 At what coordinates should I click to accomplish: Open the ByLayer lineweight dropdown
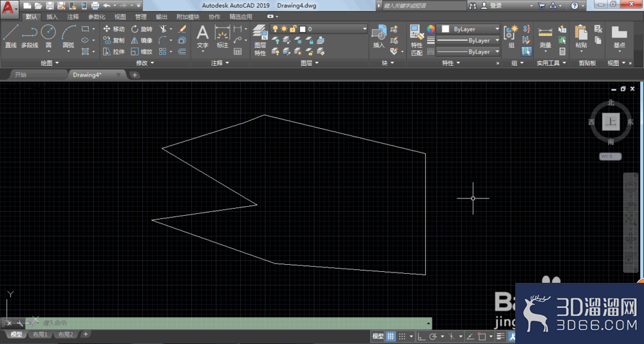[x=468, y=41]
